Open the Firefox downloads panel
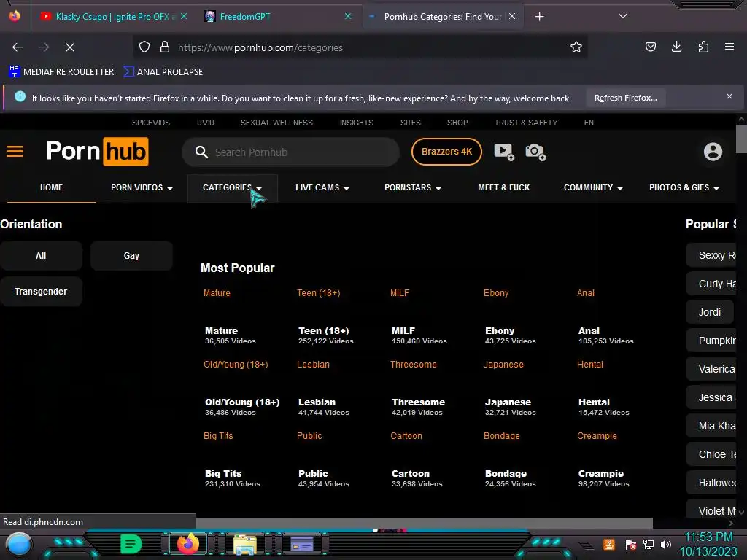 pos(676,47)
